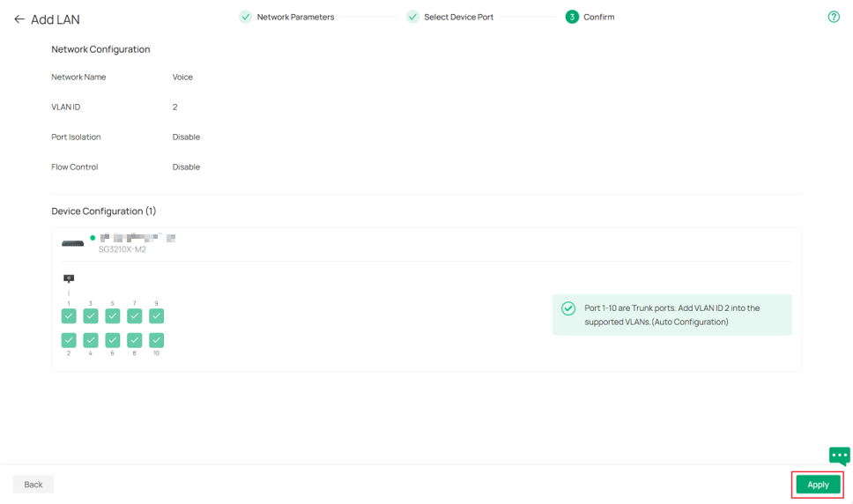Click the VLAN ID field label
Image resolution: width=853 pixels, height=504 pixels.
[65, 107]
